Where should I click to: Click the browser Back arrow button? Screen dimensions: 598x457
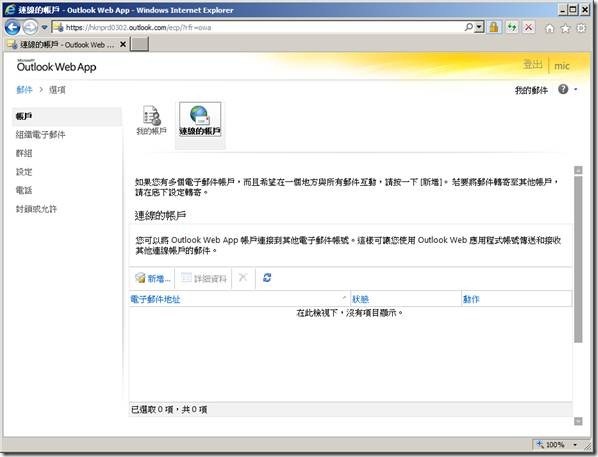coord(12,27)
